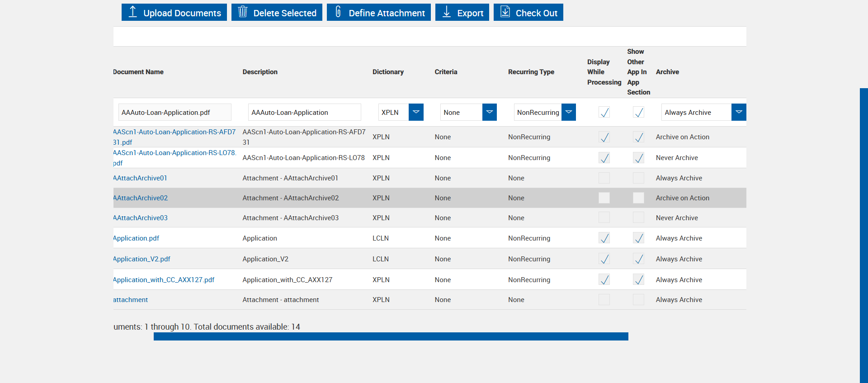
Task: Click the Delete Selected trash icon
Action: point(243,12)
